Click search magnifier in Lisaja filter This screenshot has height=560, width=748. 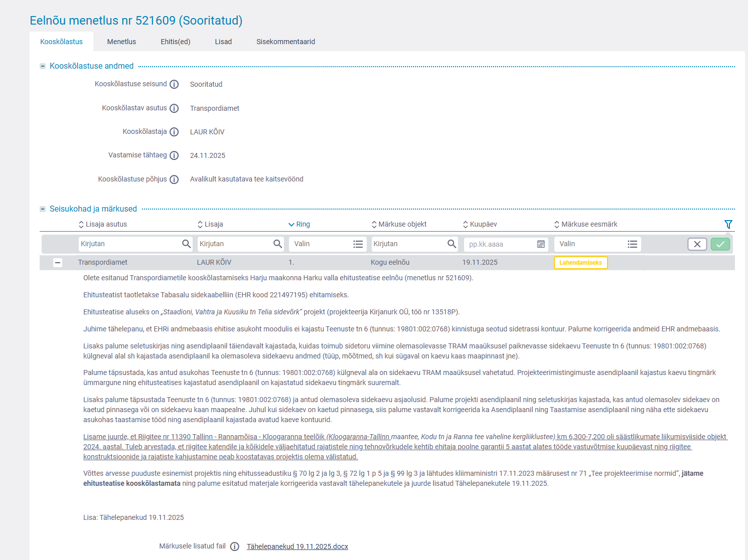click(x=277, y=244)
